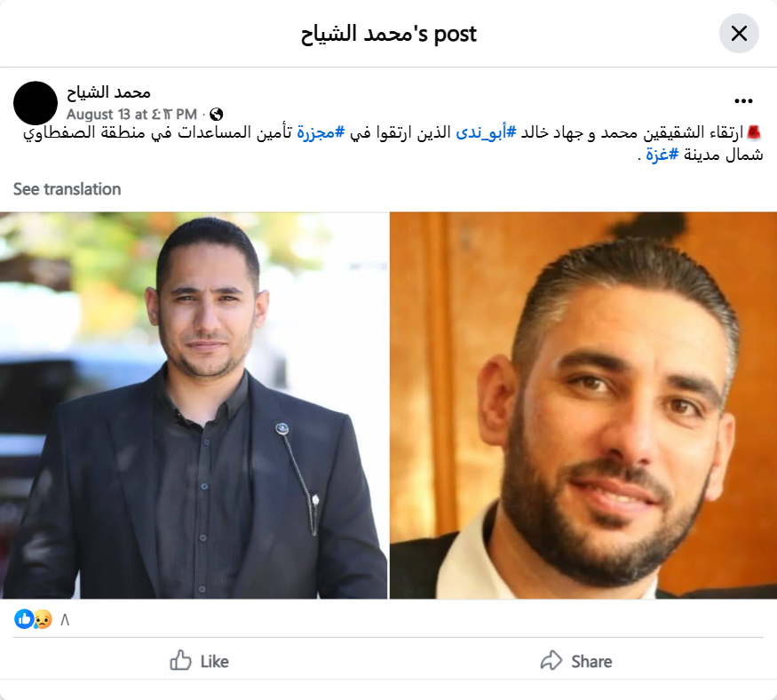Click the globe public privacy icon
The width and height of the screenshot is (777, 700).
click(x=216, y=115)
